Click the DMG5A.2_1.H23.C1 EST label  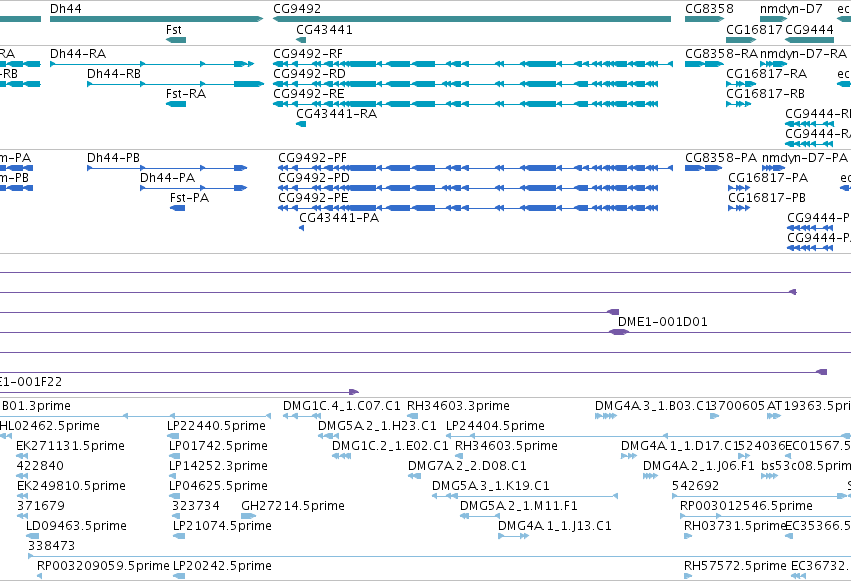click(377, 426)
